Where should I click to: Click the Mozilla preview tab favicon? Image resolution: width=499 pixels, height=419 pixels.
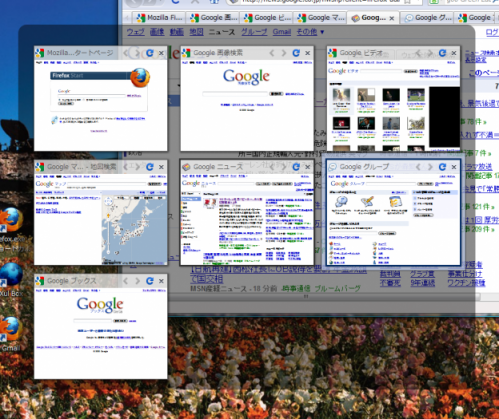point(40,53)
